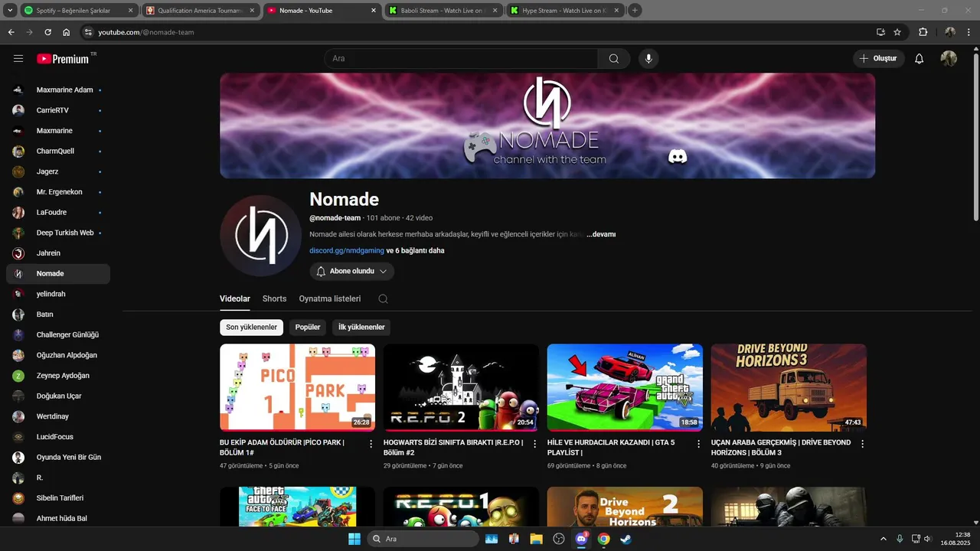Open the R.E.P.O. 2 video thumbnail
The image size is (980, 551).
(461, 387)
